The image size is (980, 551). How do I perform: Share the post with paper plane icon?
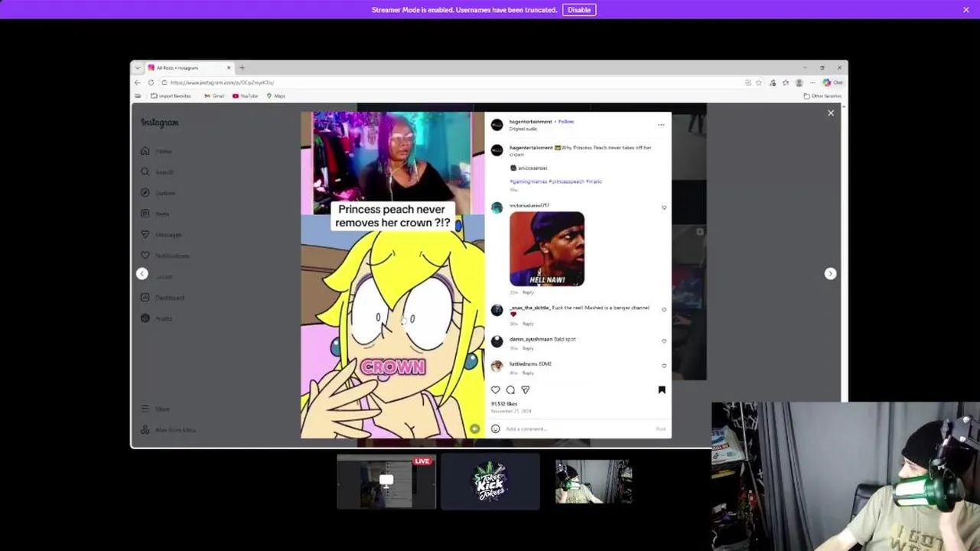coord(526,390)
